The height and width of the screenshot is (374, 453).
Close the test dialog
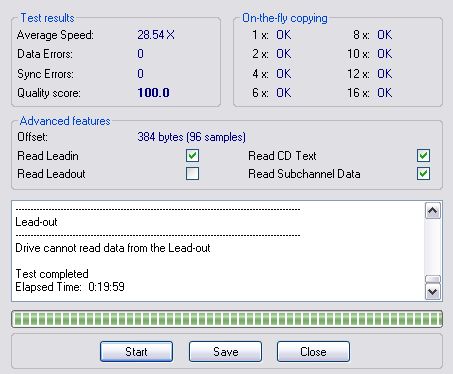tap(313, 351)
